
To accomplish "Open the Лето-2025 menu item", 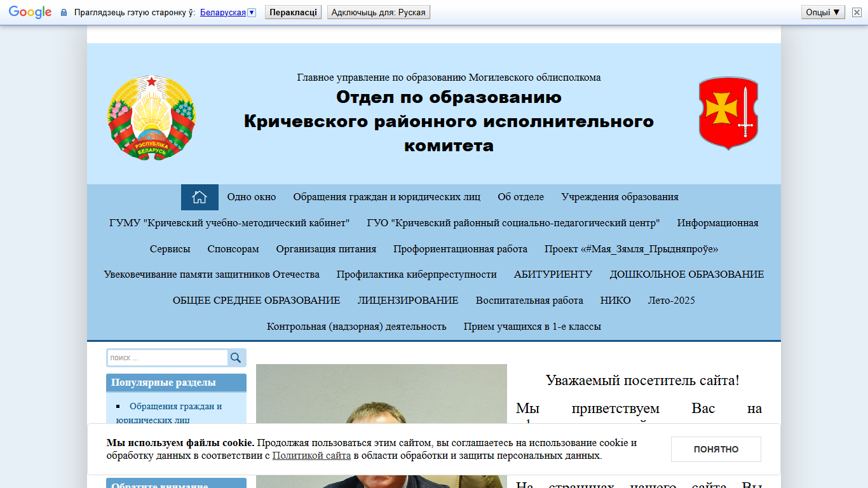I will [672, 301].
